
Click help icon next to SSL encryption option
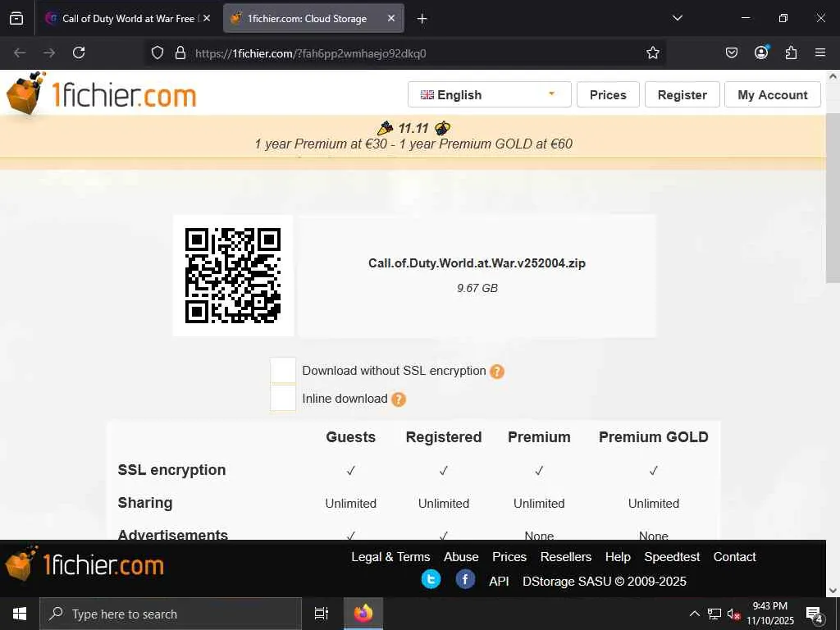pos(497,372)
